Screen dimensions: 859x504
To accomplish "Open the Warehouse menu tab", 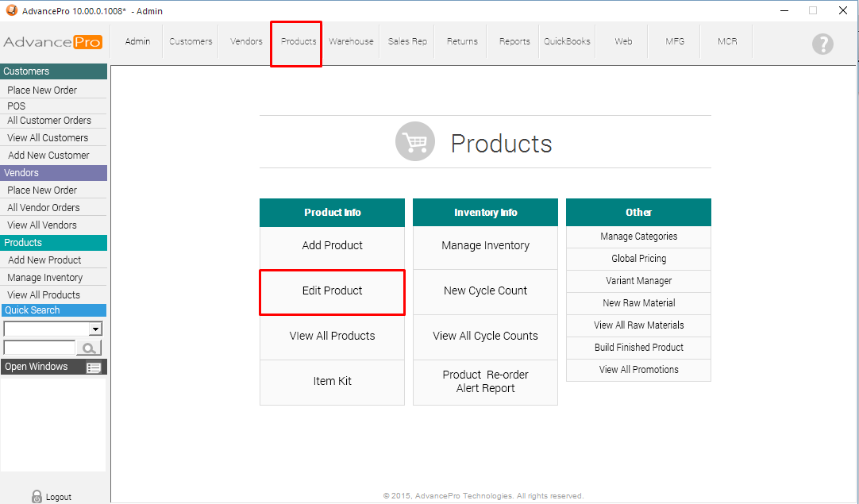I will coord(351,41).
